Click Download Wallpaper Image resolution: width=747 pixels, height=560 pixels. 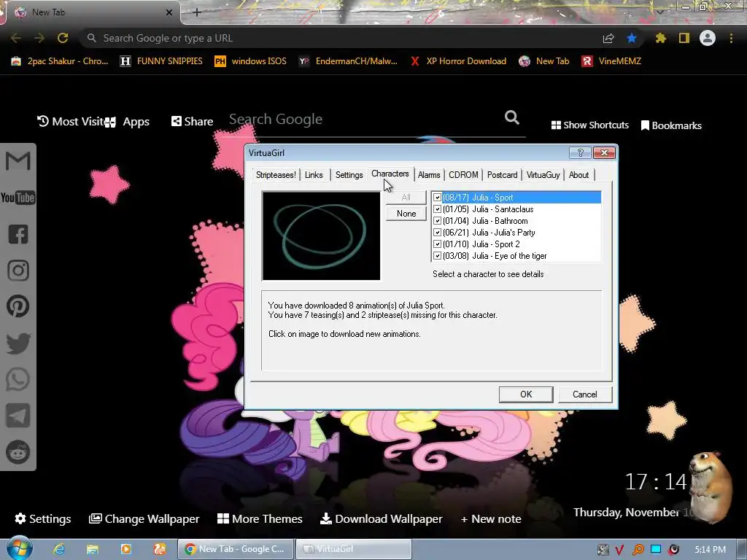coord(381,518)
